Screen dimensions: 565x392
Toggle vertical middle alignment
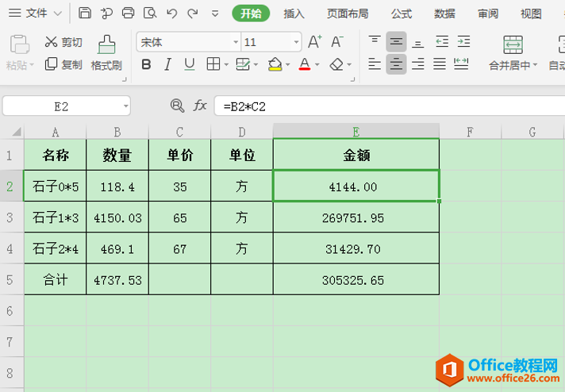click(x=396, y=42)
